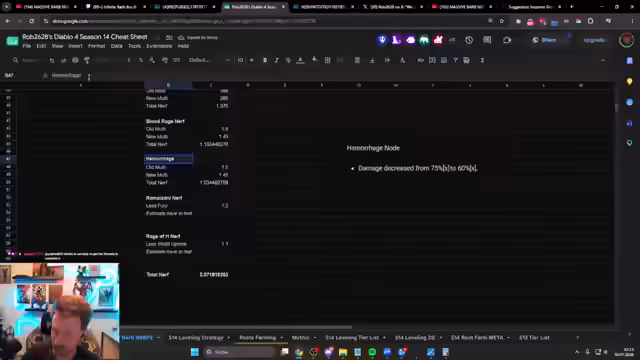Open the Format menu

point(96,46)
